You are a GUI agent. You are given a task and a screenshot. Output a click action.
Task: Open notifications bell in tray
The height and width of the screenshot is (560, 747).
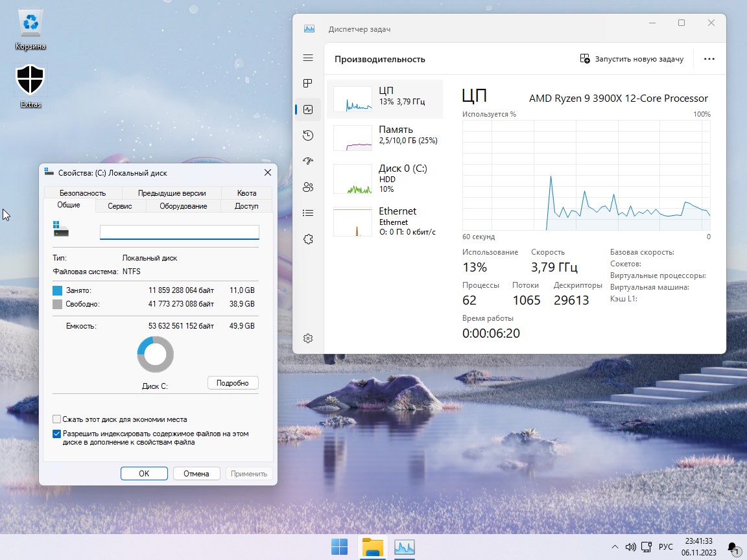733,548
